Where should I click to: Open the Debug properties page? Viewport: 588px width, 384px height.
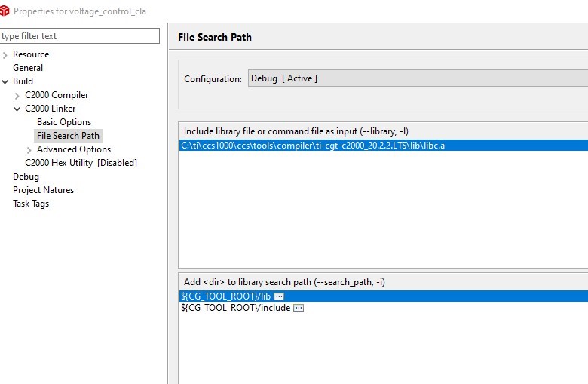coord(26,177)
